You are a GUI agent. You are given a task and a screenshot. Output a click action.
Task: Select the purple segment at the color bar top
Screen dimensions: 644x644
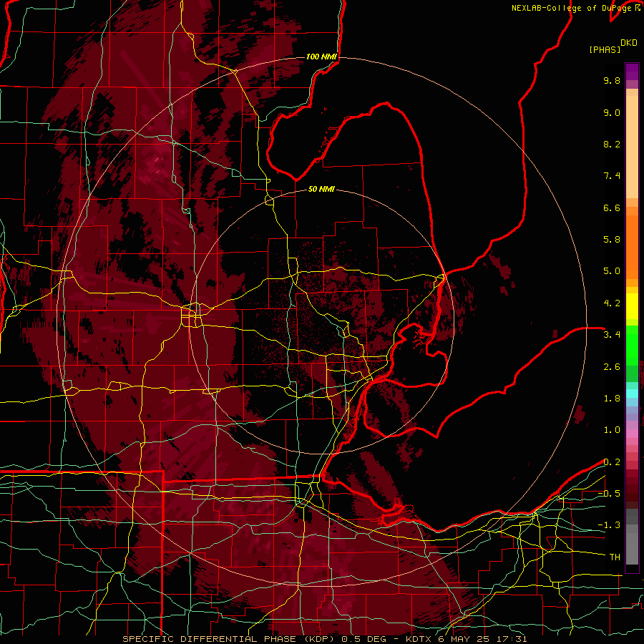(632, 72)
